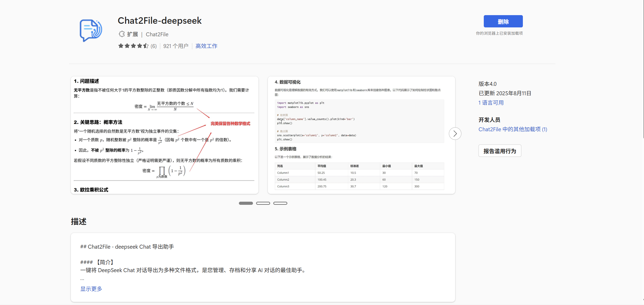Click the puzzle-piece extension type icon
Viewport: 644px width, 305px height.
tap(122, 34)
